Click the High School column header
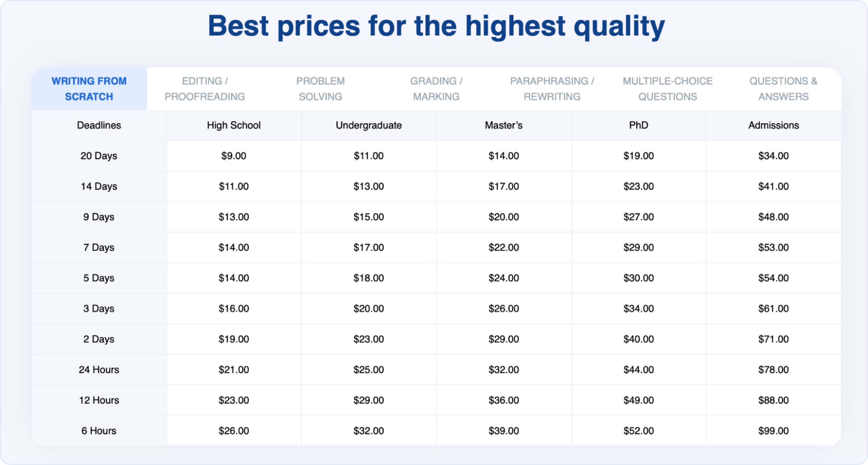The image size is (868, 465). [x=233, y=125]
